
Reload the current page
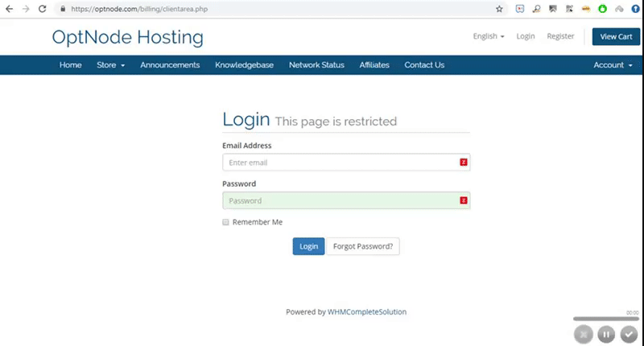(x=43, y=9)
